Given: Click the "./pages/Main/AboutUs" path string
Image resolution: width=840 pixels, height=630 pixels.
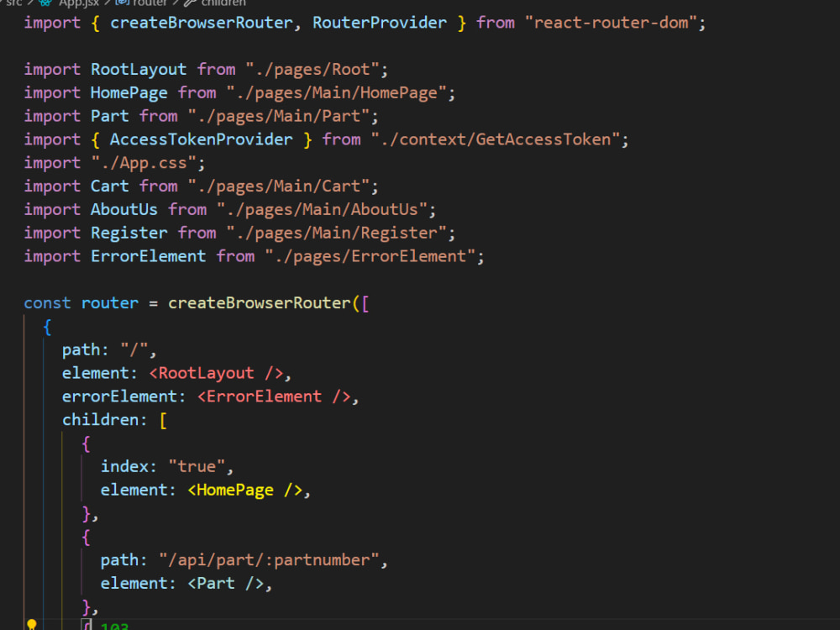Looking at the screenshot, I should coord(323,209).
